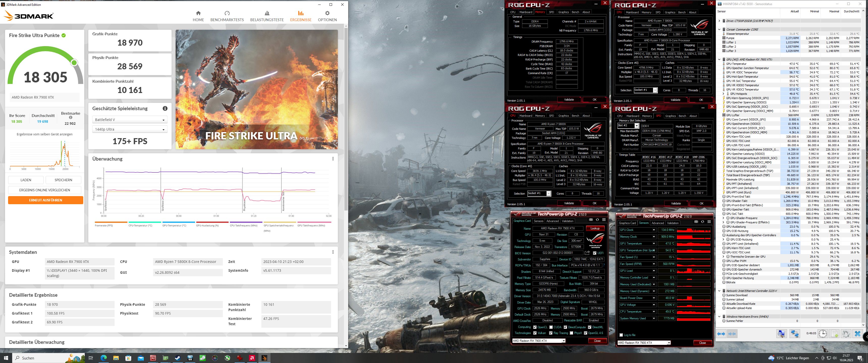Click AMD Software taskbar icon

[252, 358]
